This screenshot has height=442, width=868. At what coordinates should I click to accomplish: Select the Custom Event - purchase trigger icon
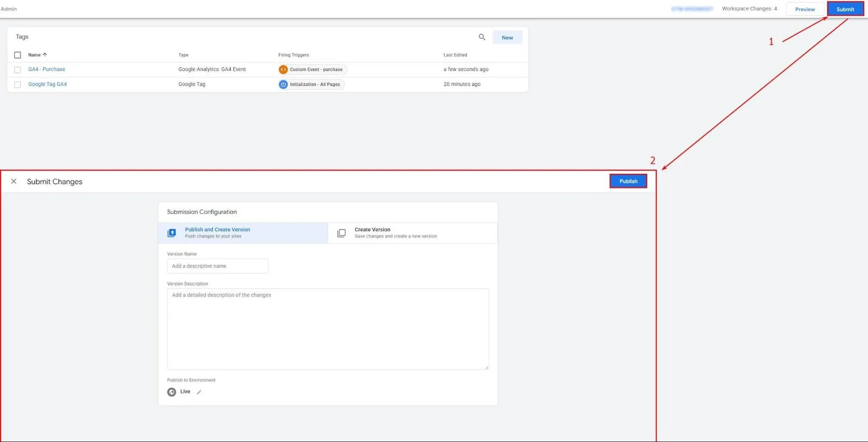(x=284, y=69)
